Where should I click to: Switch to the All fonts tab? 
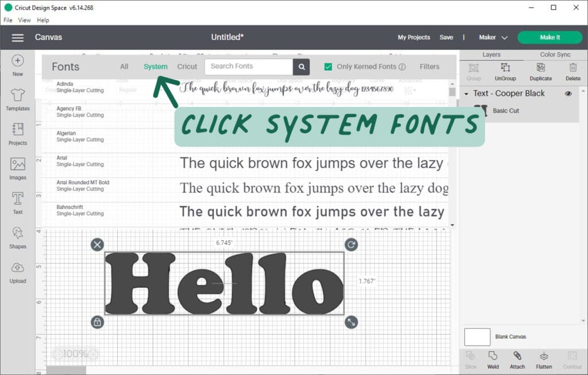click(124, 67)
